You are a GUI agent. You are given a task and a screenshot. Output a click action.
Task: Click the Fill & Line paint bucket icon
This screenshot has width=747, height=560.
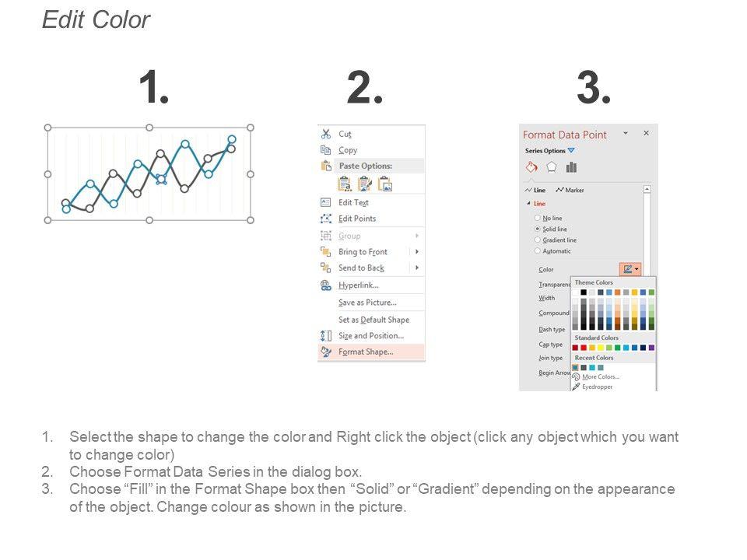[x=531, y=166]
